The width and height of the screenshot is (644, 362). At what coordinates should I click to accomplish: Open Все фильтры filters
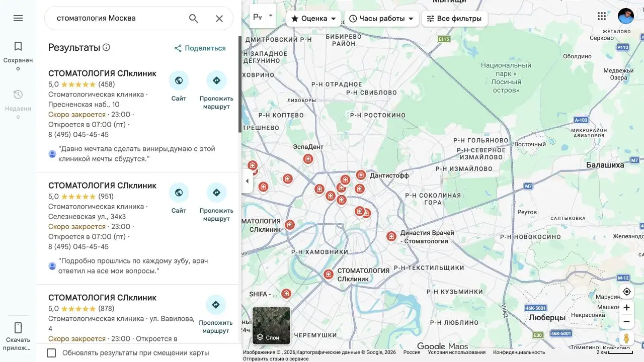(454, 19)
